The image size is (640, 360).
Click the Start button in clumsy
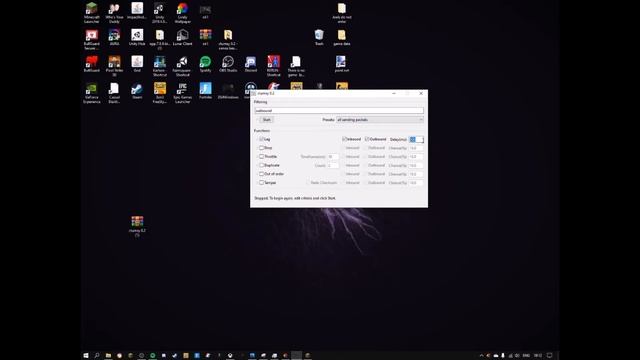point(267,120)
